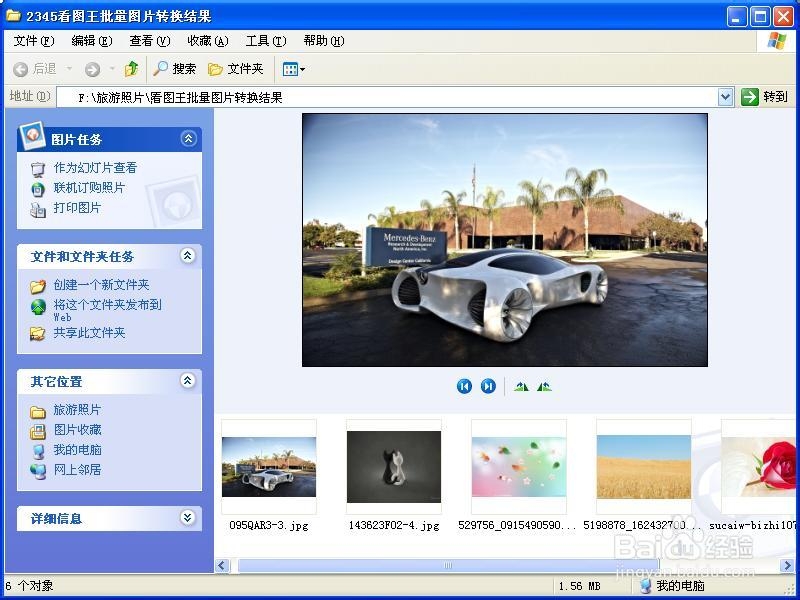
Task: Expand the 详细信息 section
Action: 187,518
